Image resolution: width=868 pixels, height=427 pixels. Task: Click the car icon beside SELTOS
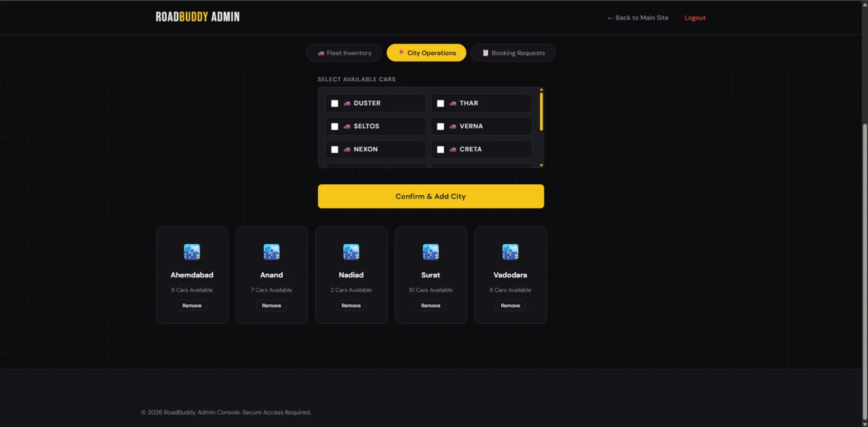(347, 127)
